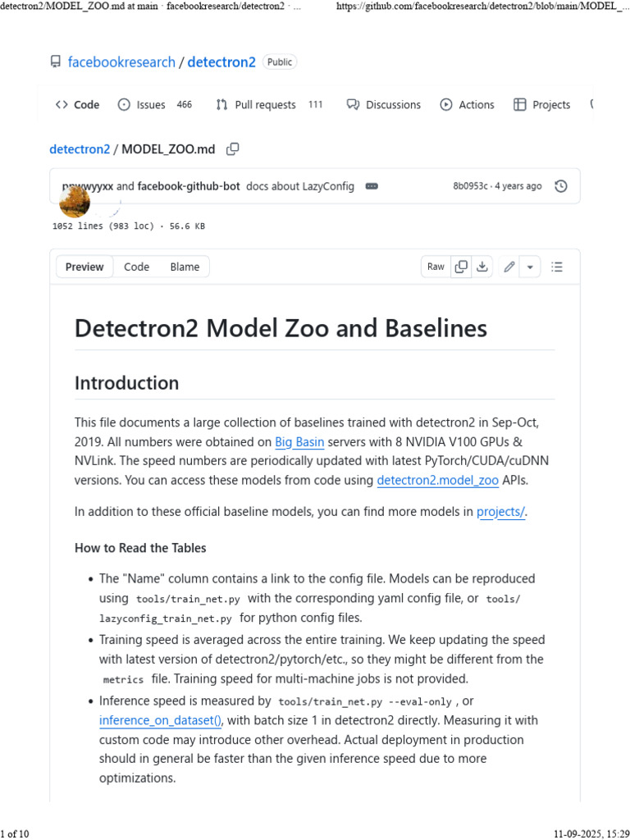Copy raw file contents
Viewport: 630px width, 840px height.
(x=462, y=267)
